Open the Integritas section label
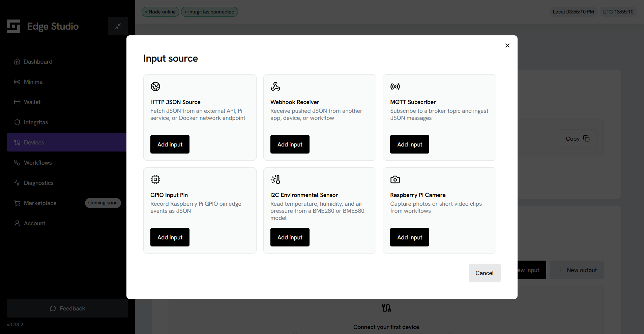Image resolution: width=644 pixels, height=334 pixels. click(36, 122)
